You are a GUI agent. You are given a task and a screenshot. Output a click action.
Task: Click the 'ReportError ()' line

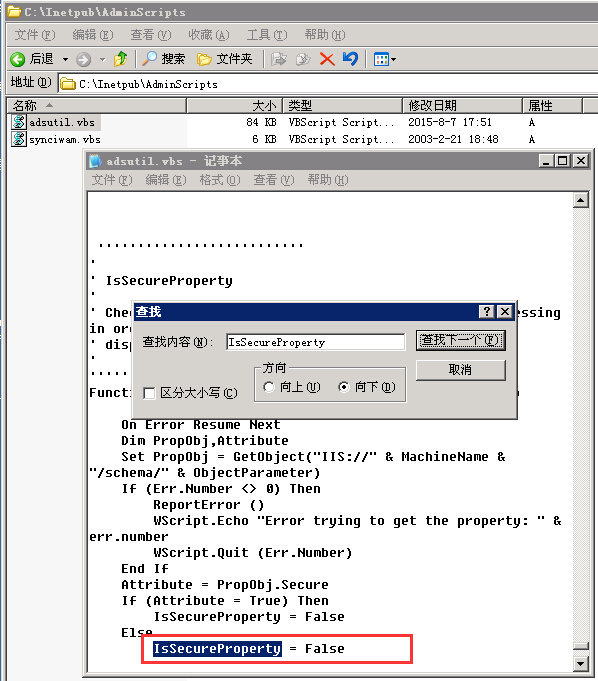click(208, 505)
